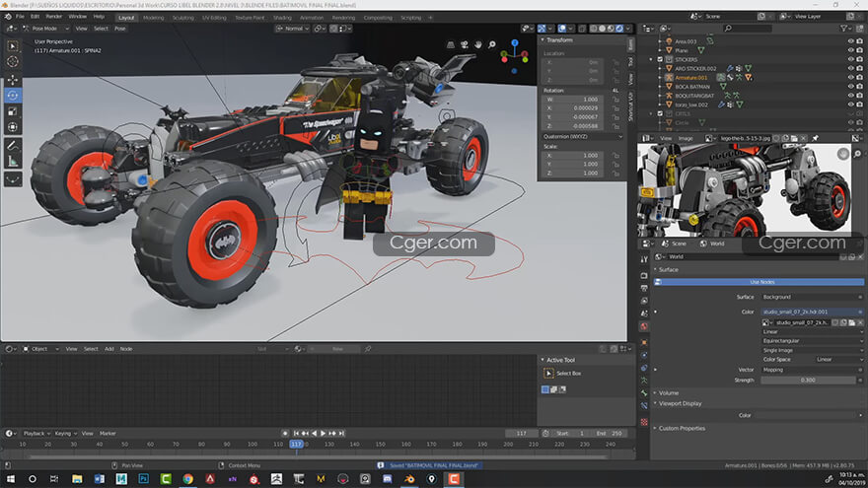Click the timeline frame 117 playhead marker
The height and width of the screenshot is (488, 868).
(x=296, y=445)
